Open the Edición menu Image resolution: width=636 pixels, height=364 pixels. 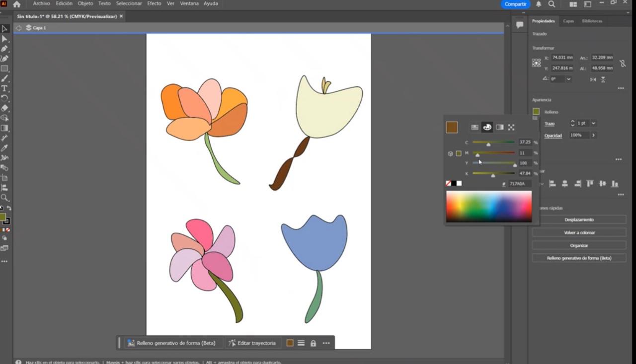64,3
